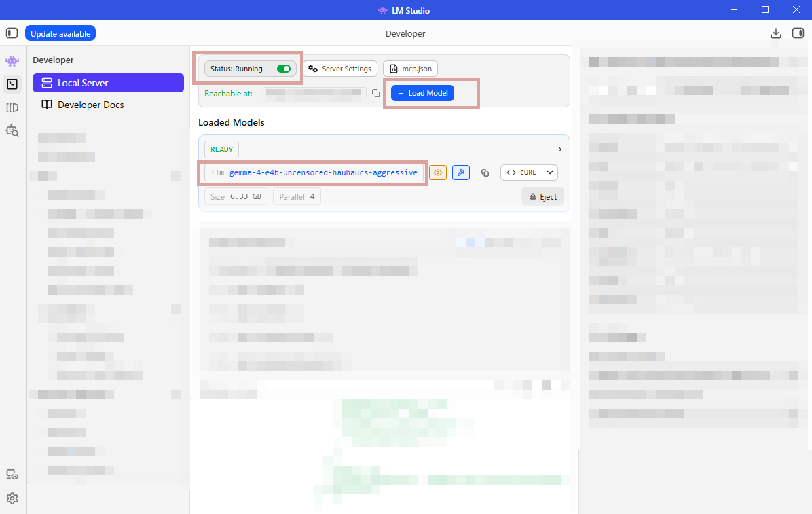Expand the loaded model details chevron

tap(560, 149)
